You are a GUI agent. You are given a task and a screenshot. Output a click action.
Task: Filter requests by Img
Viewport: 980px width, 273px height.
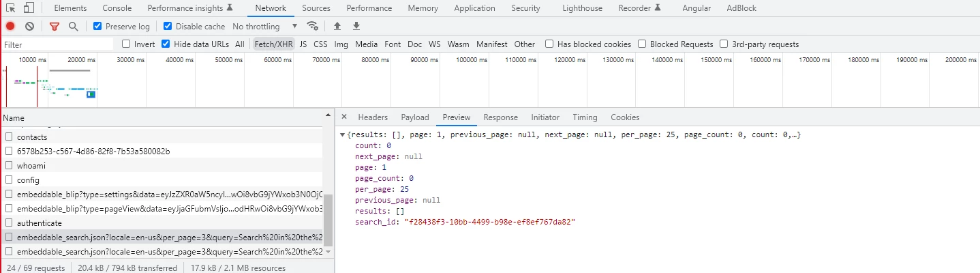[341, 44]
